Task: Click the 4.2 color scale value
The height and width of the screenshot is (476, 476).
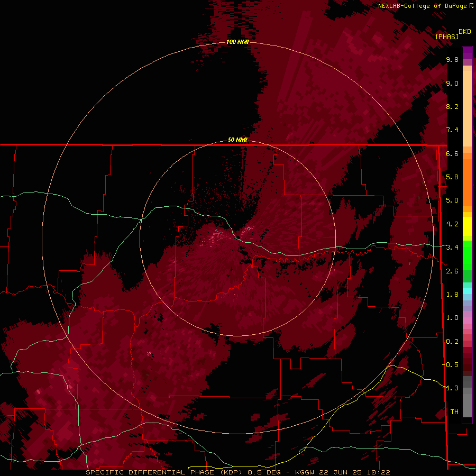Action: [x=452, y=224]
